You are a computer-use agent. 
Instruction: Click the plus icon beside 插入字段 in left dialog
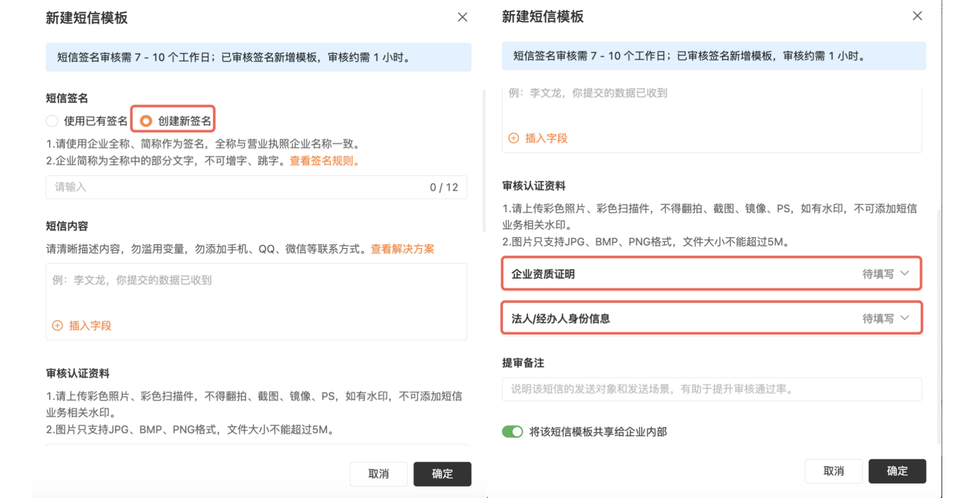click(58, 325)
